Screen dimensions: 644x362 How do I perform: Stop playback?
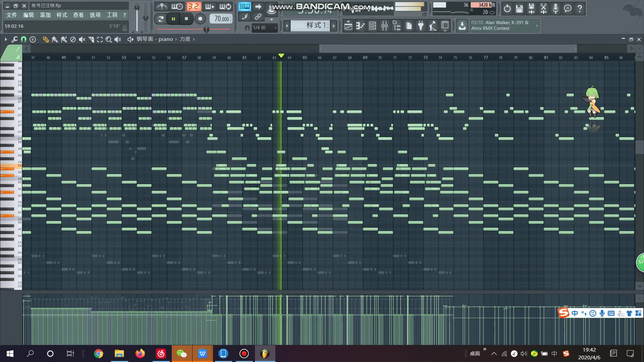[186, 19]
